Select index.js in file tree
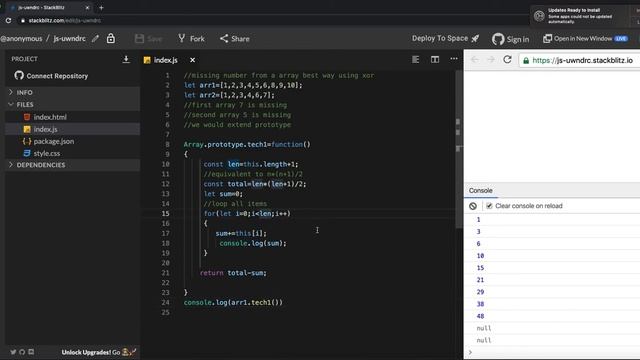640x360 pixels. (x=72, y=129)
